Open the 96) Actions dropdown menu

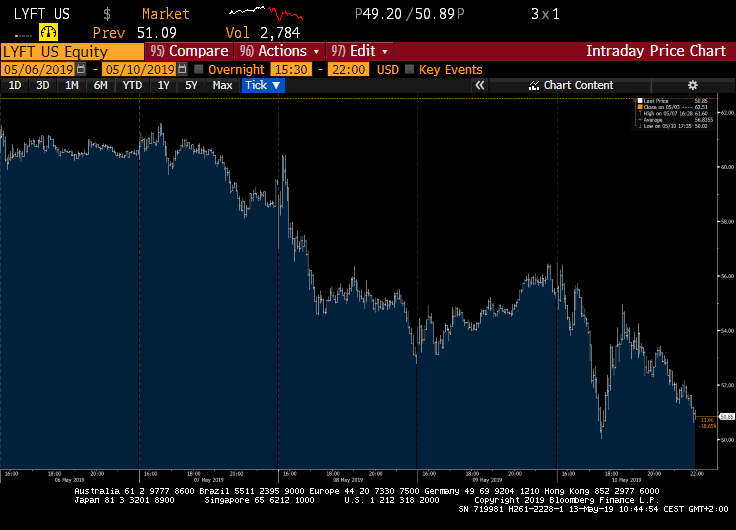point(280,51)
